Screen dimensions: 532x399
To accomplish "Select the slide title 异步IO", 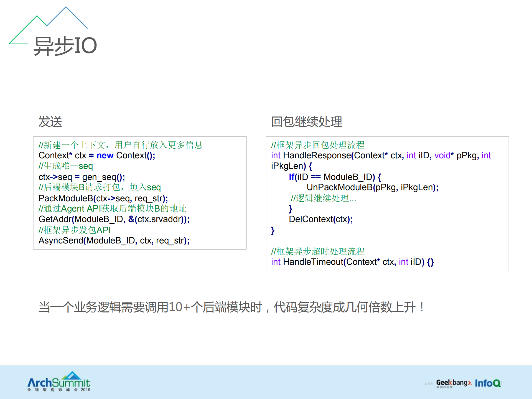I will (65, 46).
